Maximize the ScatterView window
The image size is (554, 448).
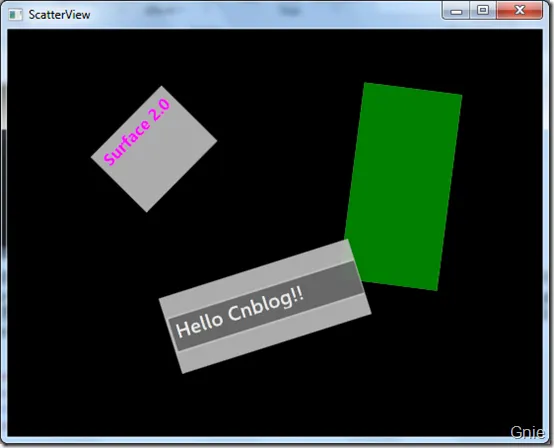point(483,10)
